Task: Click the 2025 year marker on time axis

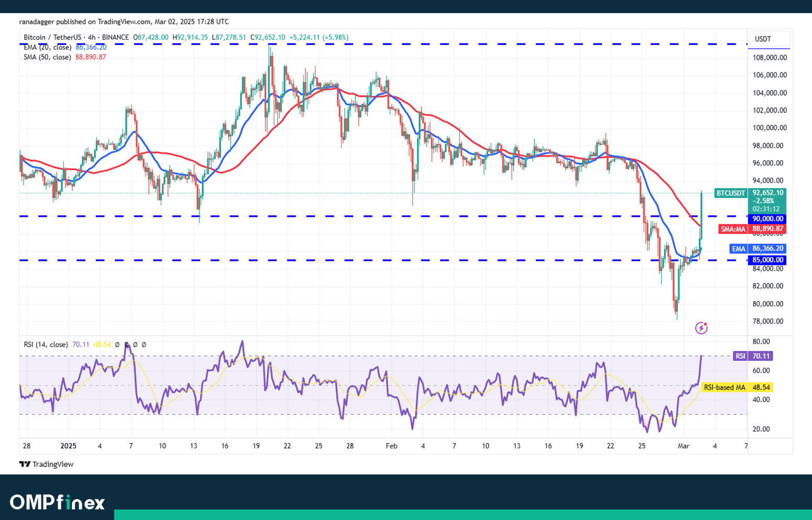Action: [68, 446]
